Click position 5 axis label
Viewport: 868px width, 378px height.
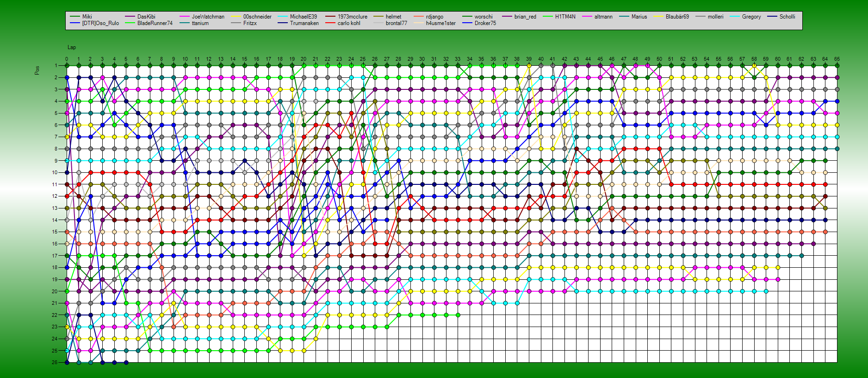56,113
